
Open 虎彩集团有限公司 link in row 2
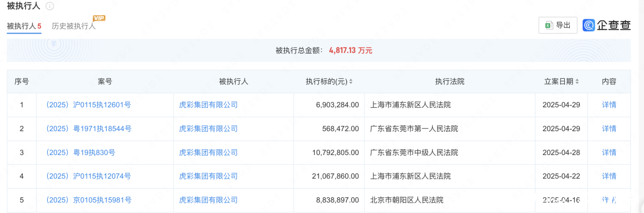[208, 129]
